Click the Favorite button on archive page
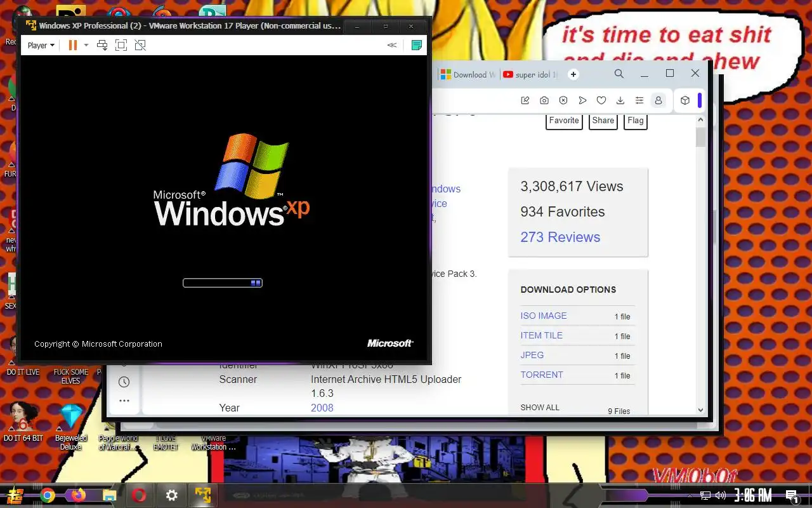 click(x=564, y=121)
